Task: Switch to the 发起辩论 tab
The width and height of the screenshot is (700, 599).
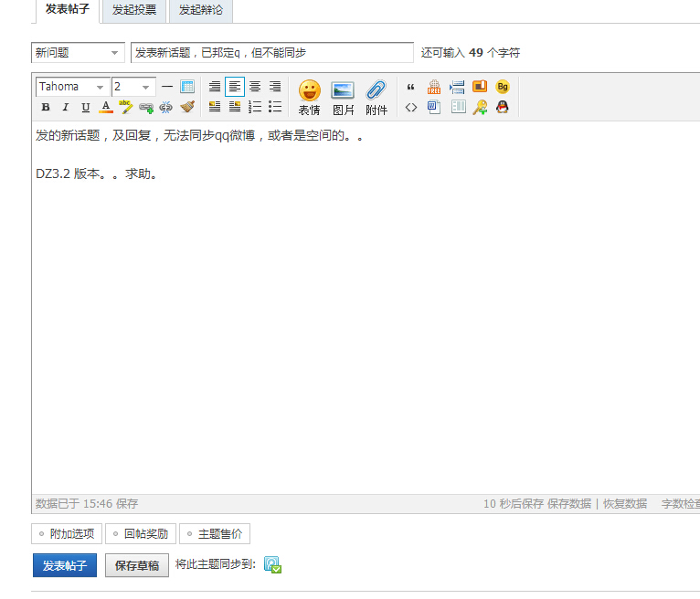Action: (201, 10)
